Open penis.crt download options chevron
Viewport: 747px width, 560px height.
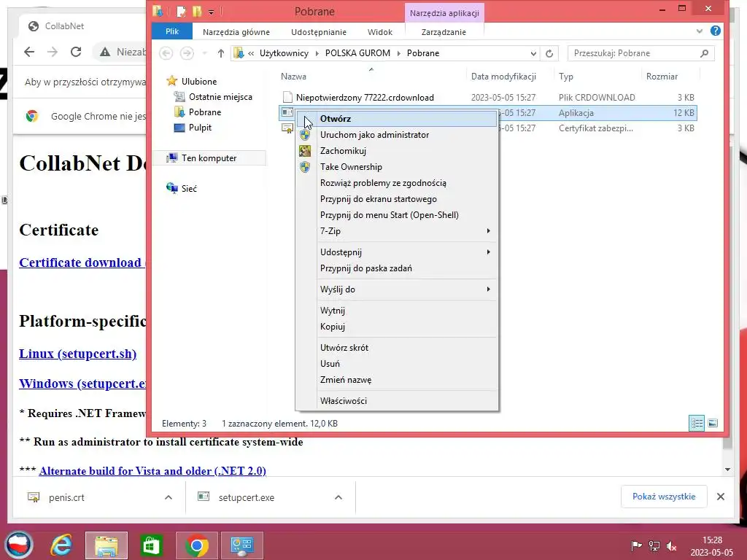click(169, 497)
